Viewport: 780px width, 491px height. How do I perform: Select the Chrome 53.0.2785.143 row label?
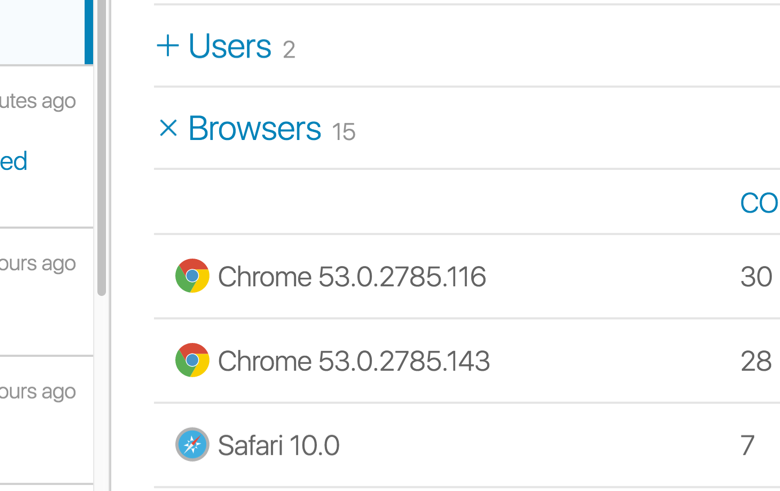tap(354, 361)
